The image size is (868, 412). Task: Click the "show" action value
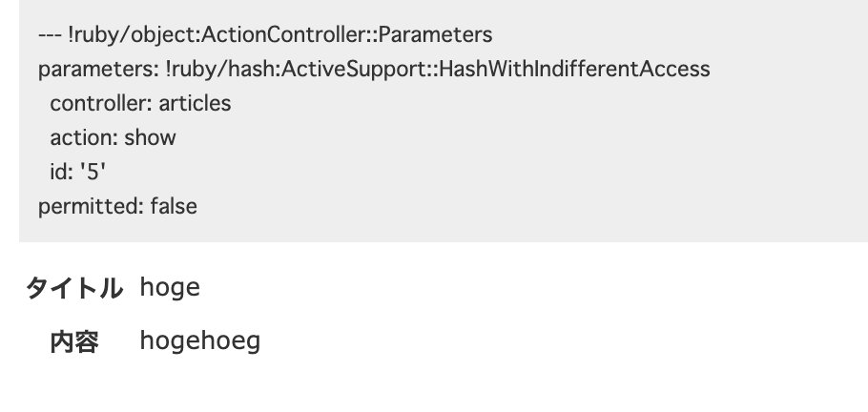[x=151, y=137]
